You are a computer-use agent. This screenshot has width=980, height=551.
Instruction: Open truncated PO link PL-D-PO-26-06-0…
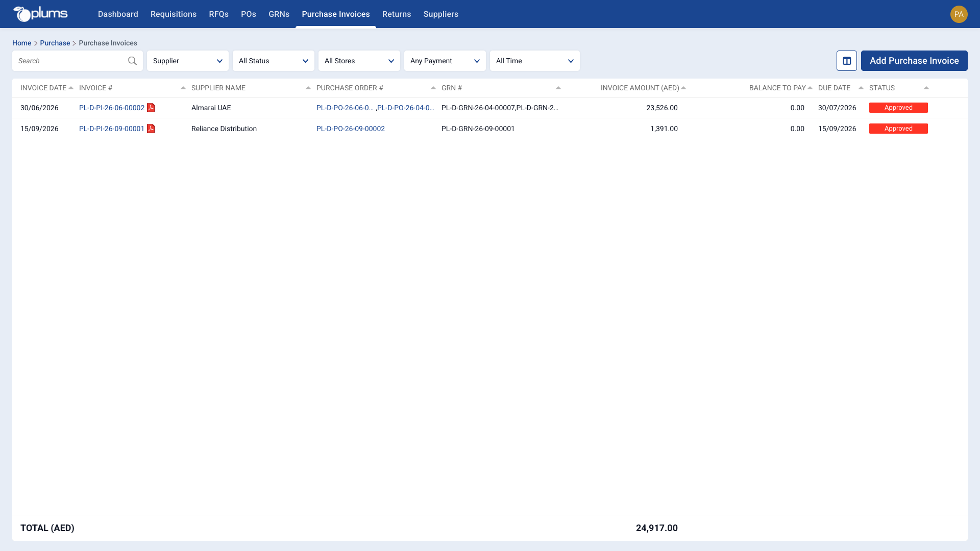pyautogui.click(x=345, y=108)
